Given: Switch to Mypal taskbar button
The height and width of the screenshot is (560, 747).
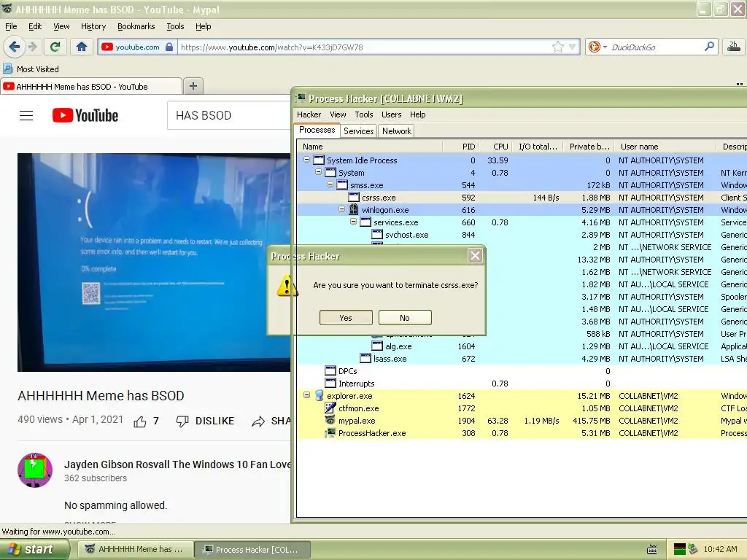Looking at the screenshot, I should (135, 549).
